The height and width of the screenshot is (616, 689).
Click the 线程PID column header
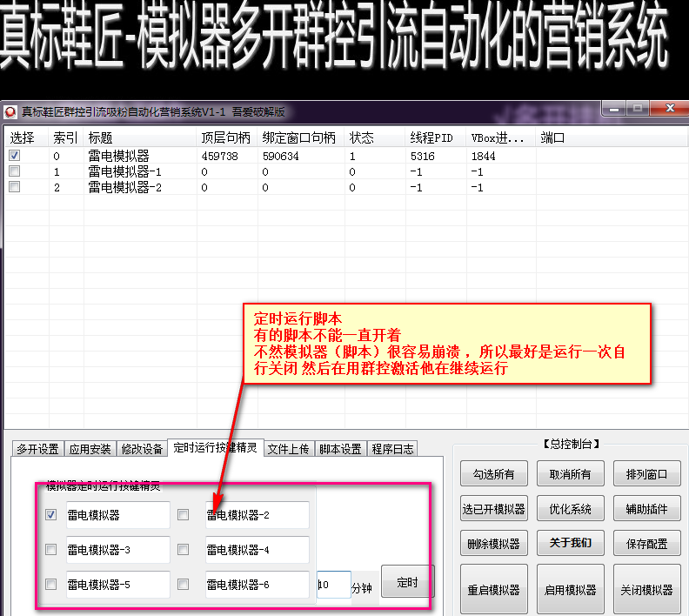436,137
